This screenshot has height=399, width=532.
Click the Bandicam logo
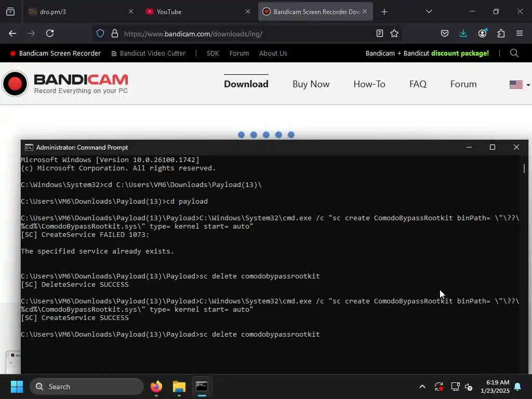coord(65,84)
